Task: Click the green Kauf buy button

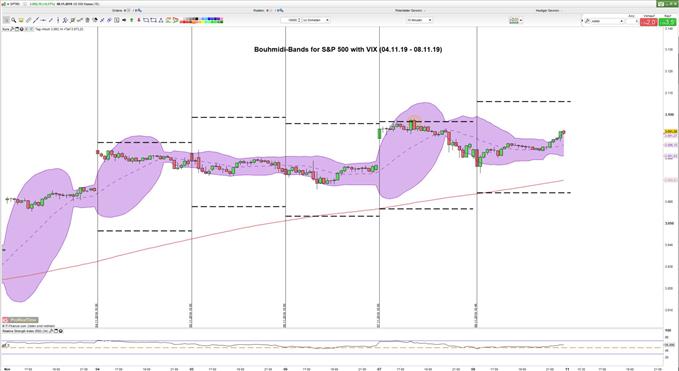Action: 668,22
